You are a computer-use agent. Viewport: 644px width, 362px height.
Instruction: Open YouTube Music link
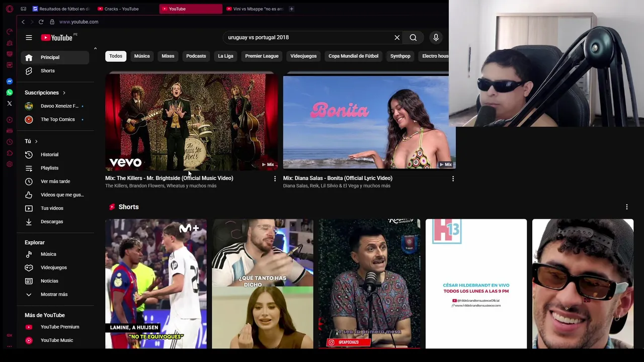[x=55, y=340]
